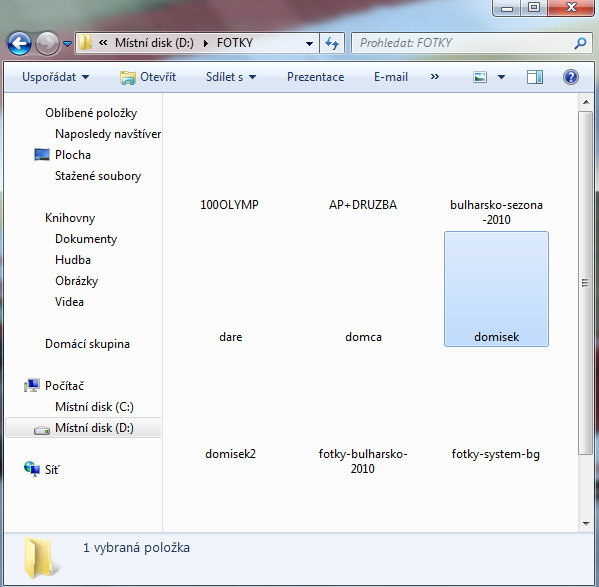Screen dimensions: 599x587
Task: Click the Počítač computer icon
Action: click(32, 385)
